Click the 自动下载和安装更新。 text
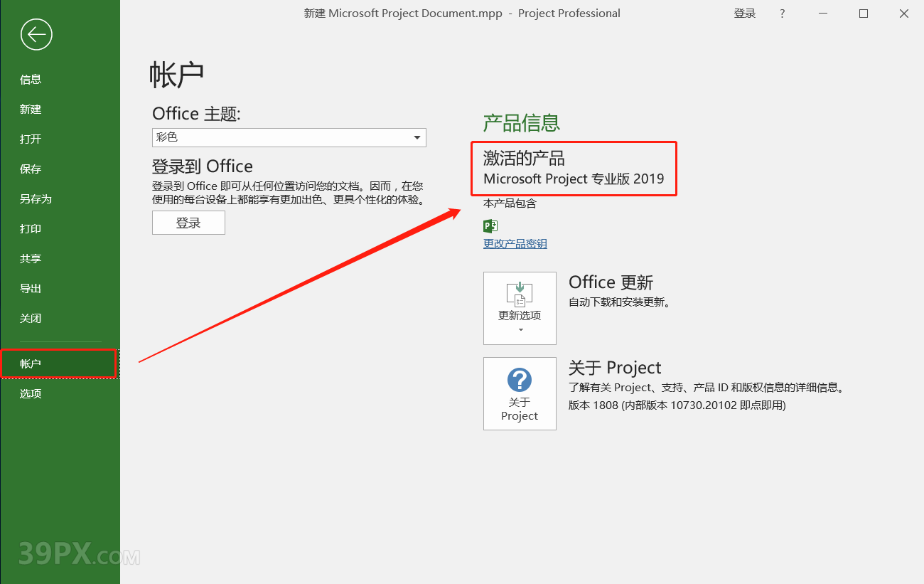Viewport: 924px width, 584px height. (x=620, y=302)
